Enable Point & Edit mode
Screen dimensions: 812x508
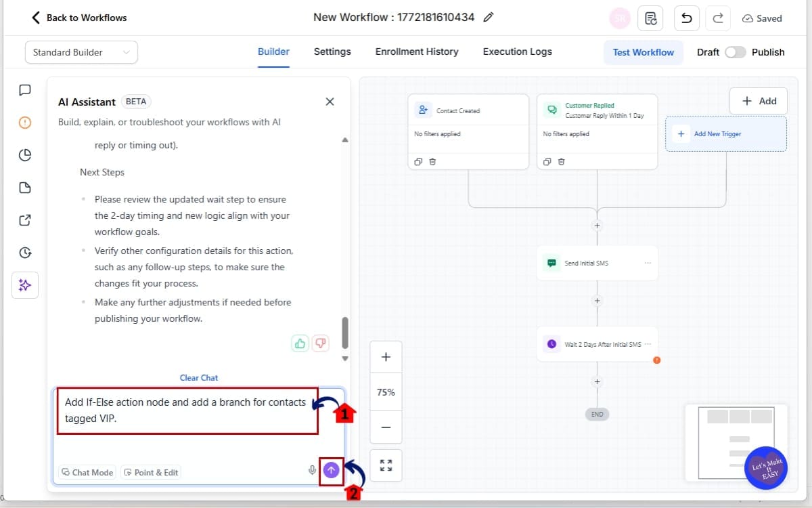(152, 472)
